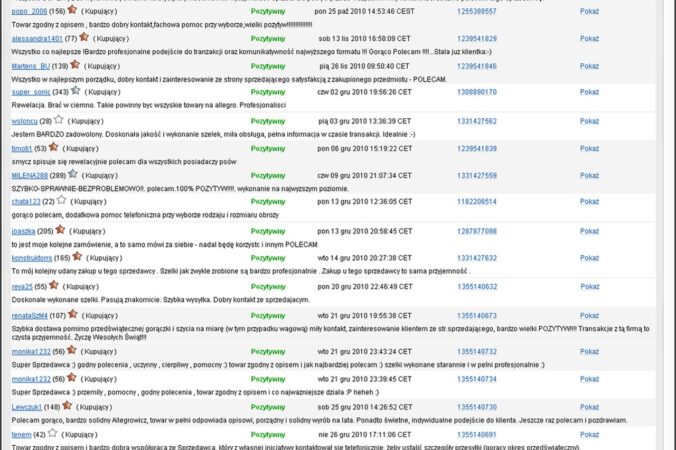The width and height of the screenshot is (676, 450).
Task: Click Pokaż for the wsloncu comment
Action: click(x=589, y=122)
